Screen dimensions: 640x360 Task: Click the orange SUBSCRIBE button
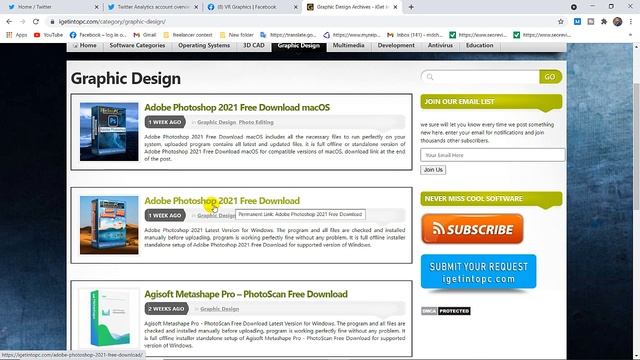(472, 229)
